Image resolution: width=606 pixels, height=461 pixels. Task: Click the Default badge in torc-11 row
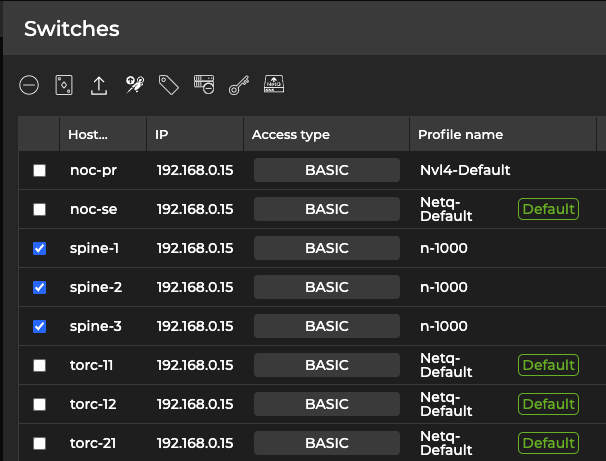548,365
